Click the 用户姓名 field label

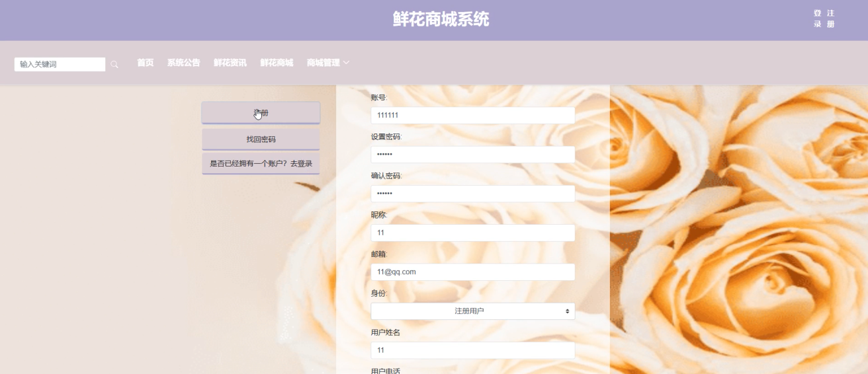386,332
